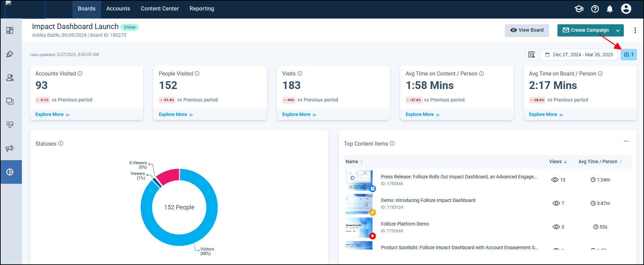Open Top Content Items ellipsis menu
This screenshot has height=265, width=644.
(x=626, y=141)
